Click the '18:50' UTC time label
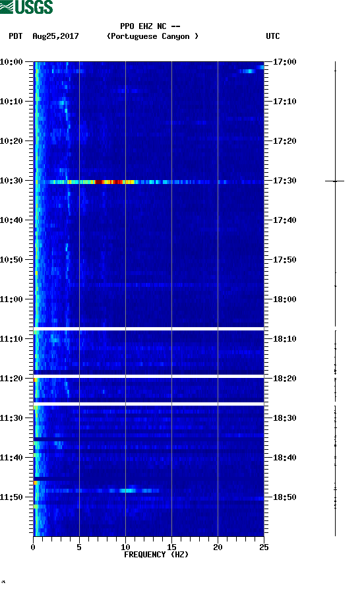The image size is (364, 589). point(284,497)
